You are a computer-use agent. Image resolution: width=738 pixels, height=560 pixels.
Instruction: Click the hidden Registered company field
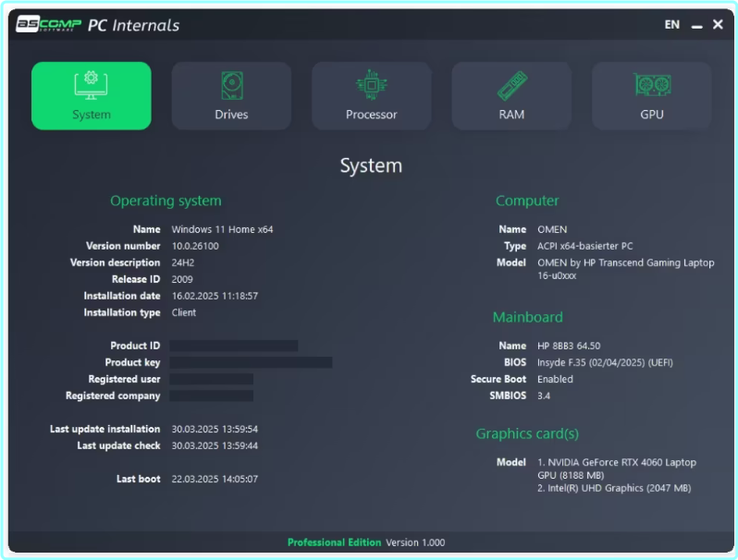click(212, 396)
